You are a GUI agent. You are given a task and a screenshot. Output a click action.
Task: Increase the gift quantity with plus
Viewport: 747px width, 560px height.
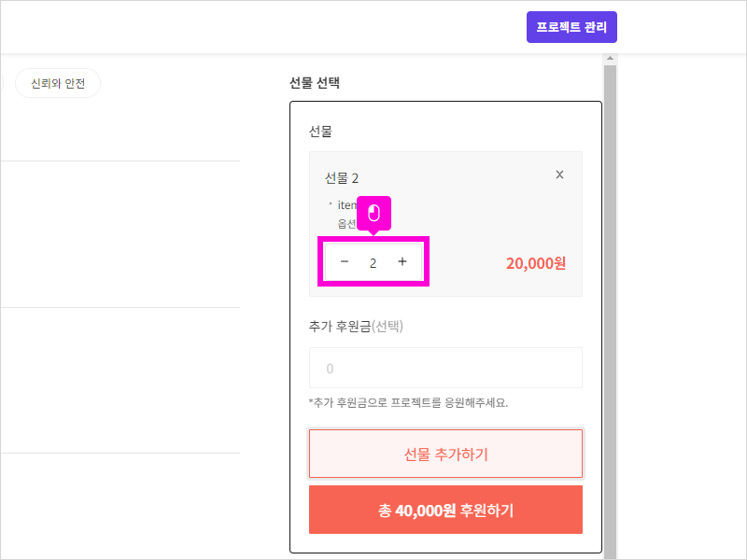(402, 262)
